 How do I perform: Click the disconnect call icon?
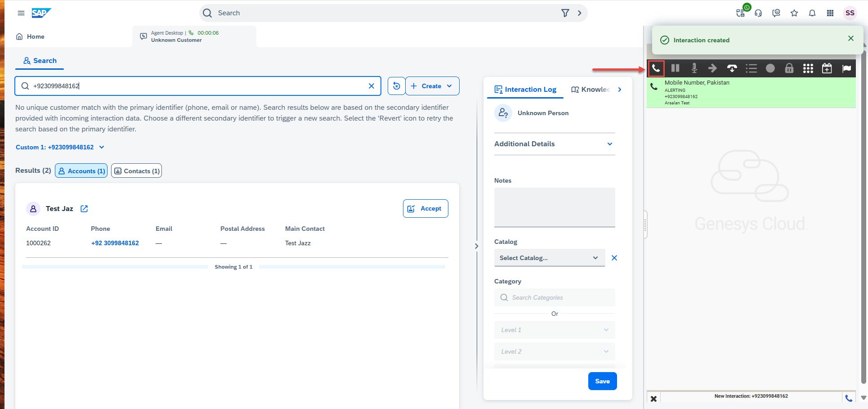(732, 68)
